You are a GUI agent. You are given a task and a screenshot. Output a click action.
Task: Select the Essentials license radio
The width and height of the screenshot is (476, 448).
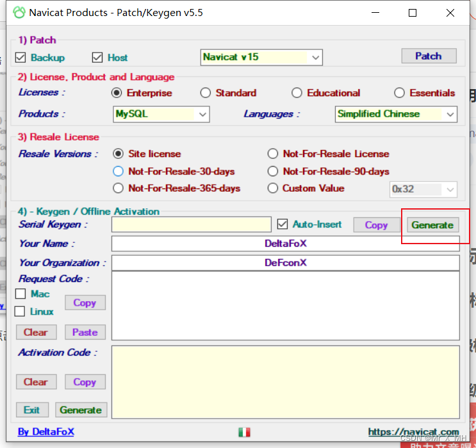(x=399, y=93)
